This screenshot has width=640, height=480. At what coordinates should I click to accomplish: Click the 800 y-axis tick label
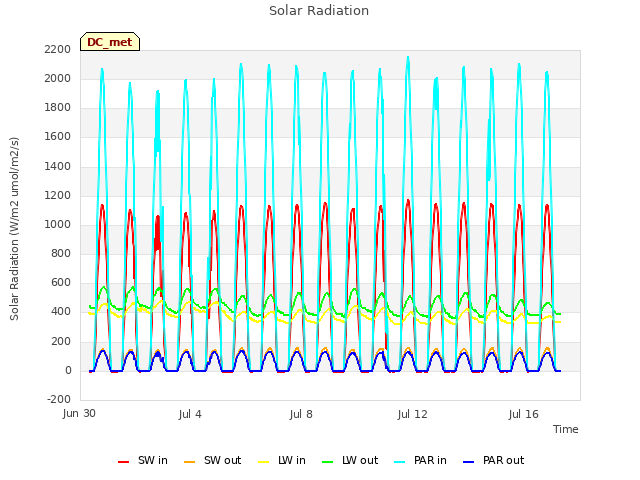pos(61,253)
